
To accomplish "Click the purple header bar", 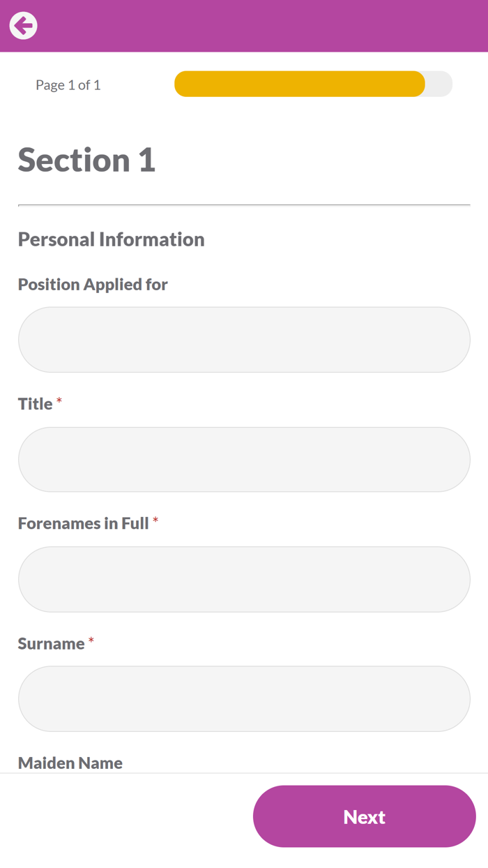I will pos(265,26).
